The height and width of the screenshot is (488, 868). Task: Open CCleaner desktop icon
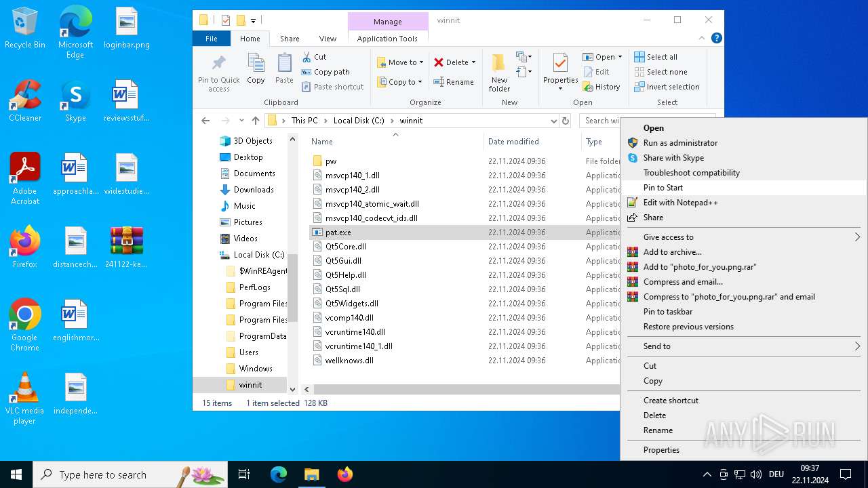point(25,101)
